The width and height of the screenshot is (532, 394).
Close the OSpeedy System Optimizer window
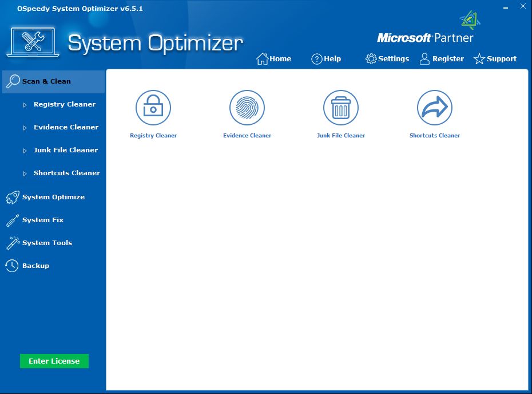(523, 6)
